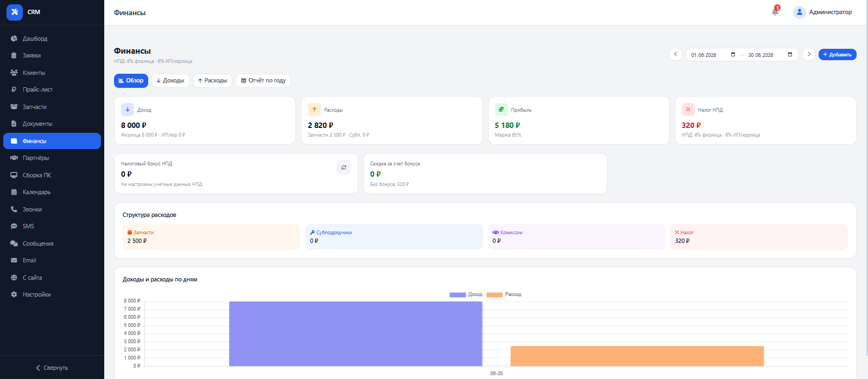Click the Налог НПД percent icon
This screenshot has height=379, width=868.
pyautogui.click(x=688, y=110)
